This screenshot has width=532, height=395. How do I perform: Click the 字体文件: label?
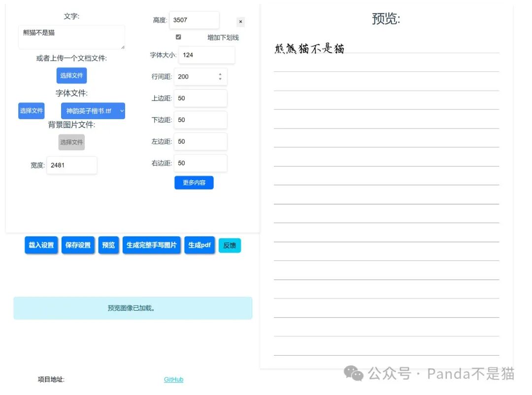[71, 93]
